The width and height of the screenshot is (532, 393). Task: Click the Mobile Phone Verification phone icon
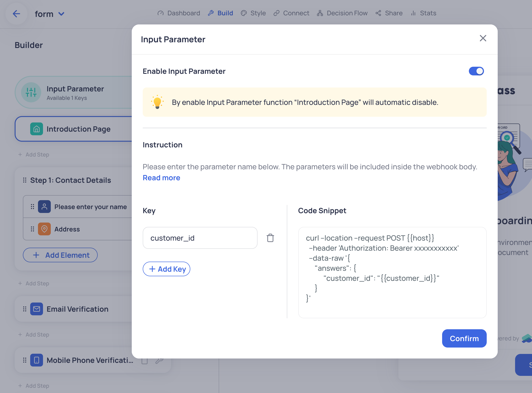click(36, 360)
